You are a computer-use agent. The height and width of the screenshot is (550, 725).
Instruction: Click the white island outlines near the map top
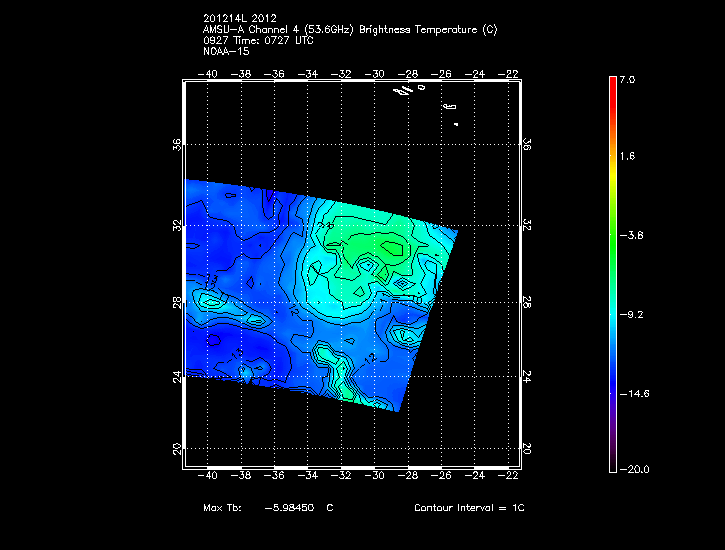tap(404, 90)
